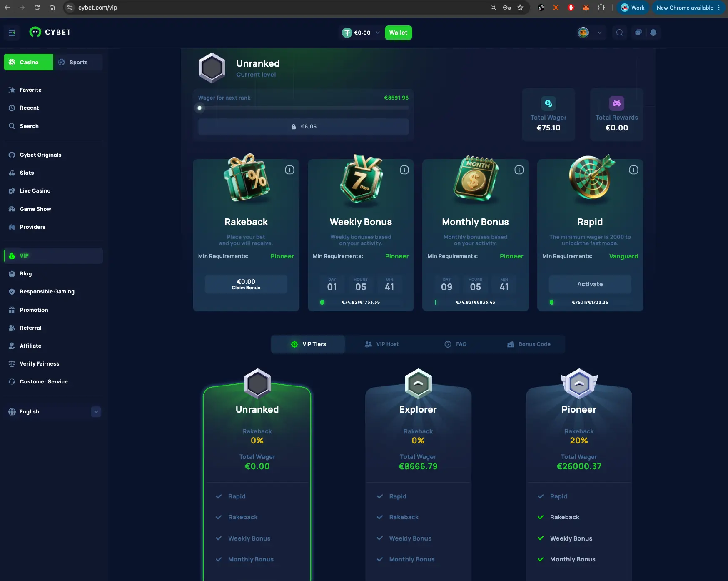The image size is (728, 581).
Task: Click the Total Rewards gamepad icon
Action: pos(617,103)
